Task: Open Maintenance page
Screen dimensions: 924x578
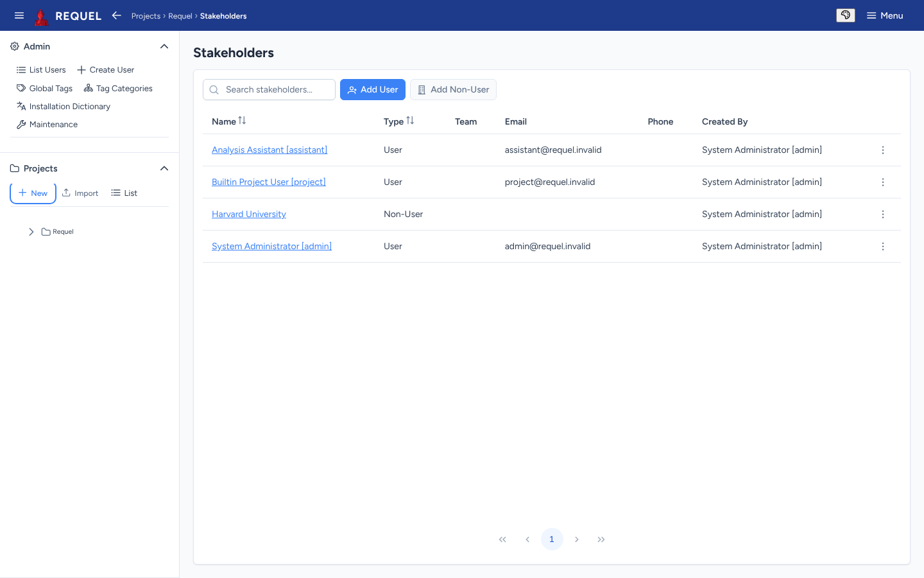Action: [x=47, y=125]
